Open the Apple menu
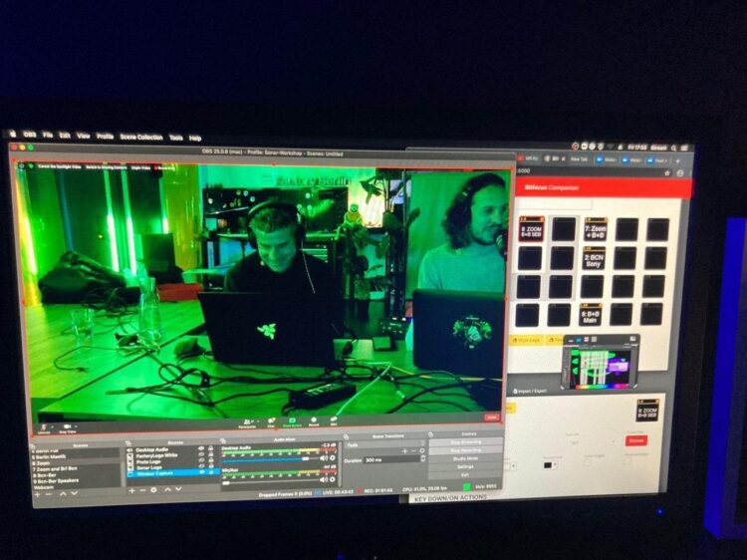 [13, 134]
